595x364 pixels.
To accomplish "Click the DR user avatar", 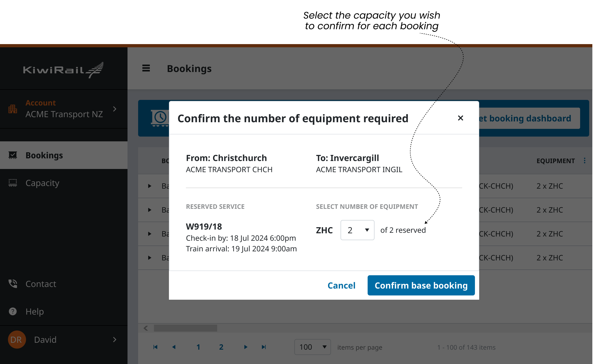I will pos(17,340).
